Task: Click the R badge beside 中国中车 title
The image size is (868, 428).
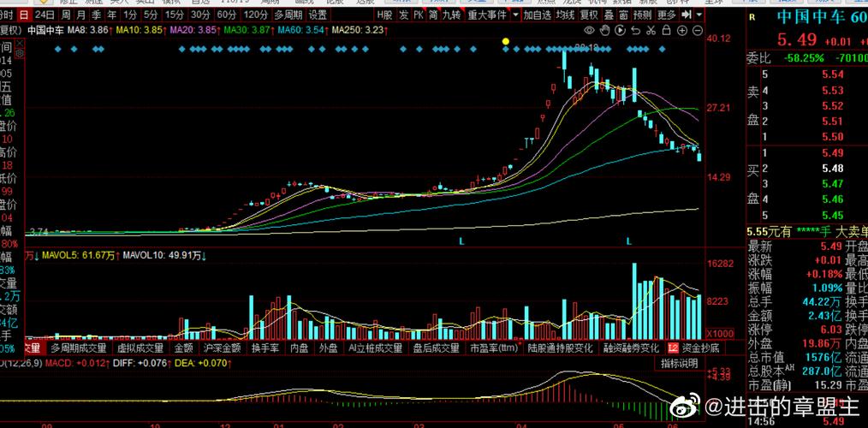Action: (752, 16)
